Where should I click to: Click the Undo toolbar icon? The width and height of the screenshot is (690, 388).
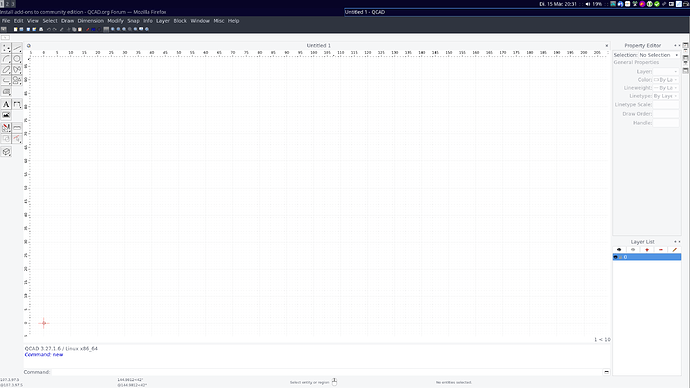[48, 29]
